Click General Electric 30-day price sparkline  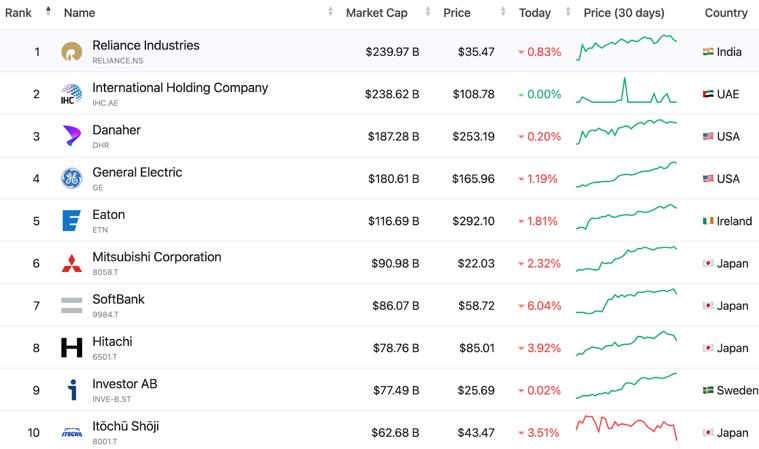pyautogui.click(x=626, y=175)
